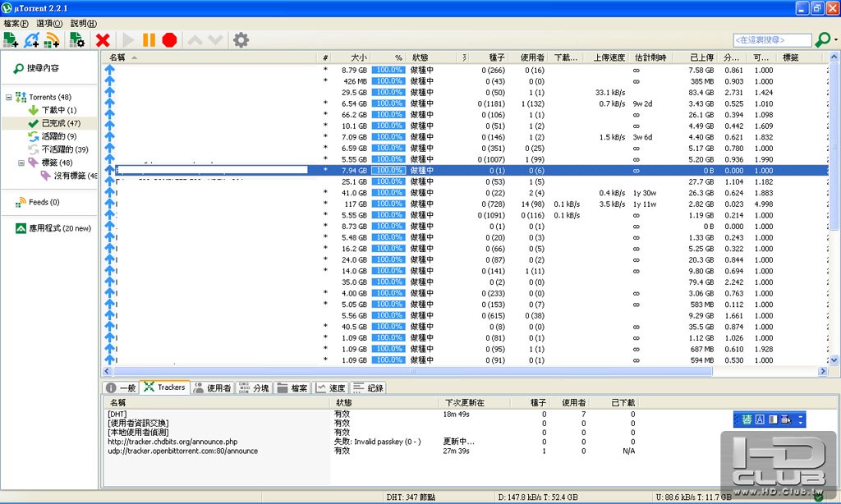This screenshot has height=504, width=841.
Task: Click the Move Up Queue arrow icon
Action: point(195,40)
